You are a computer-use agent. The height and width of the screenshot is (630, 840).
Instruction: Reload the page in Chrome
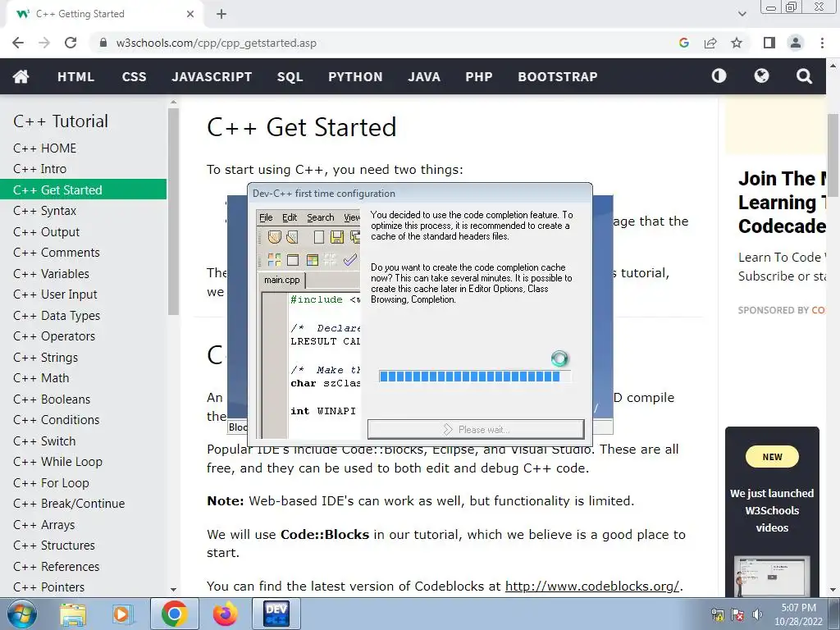tap(71, 43)
